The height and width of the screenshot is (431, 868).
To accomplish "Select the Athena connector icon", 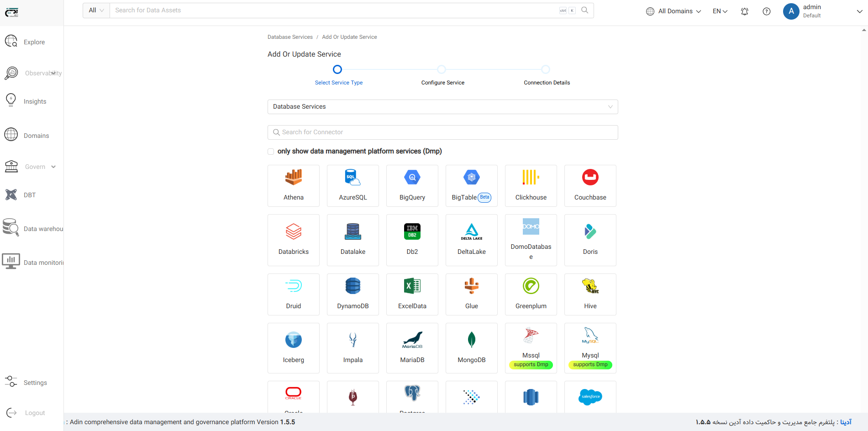I will pyautogui.click(x=293, y=178).
